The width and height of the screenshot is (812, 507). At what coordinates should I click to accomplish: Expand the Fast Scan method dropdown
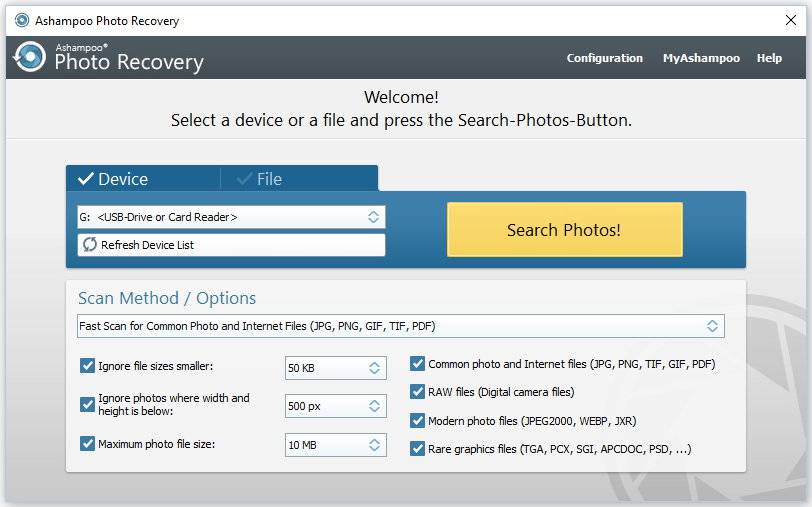coord(400,326)
